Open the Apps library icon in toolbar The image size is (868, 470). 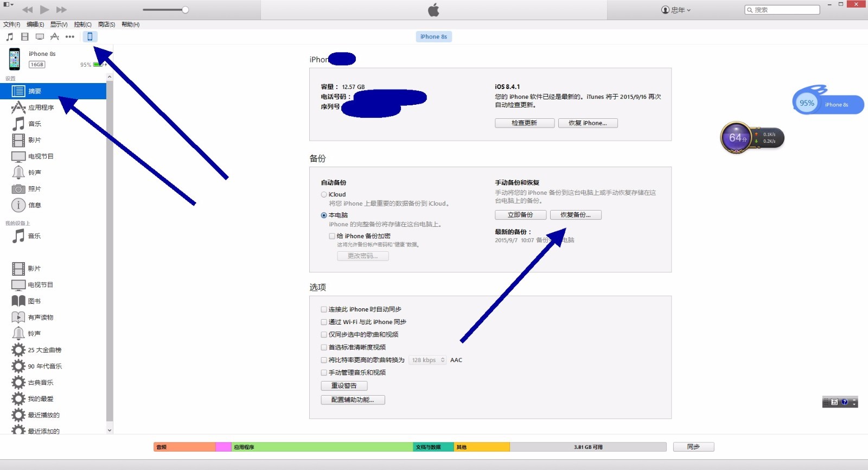[55, 37]
